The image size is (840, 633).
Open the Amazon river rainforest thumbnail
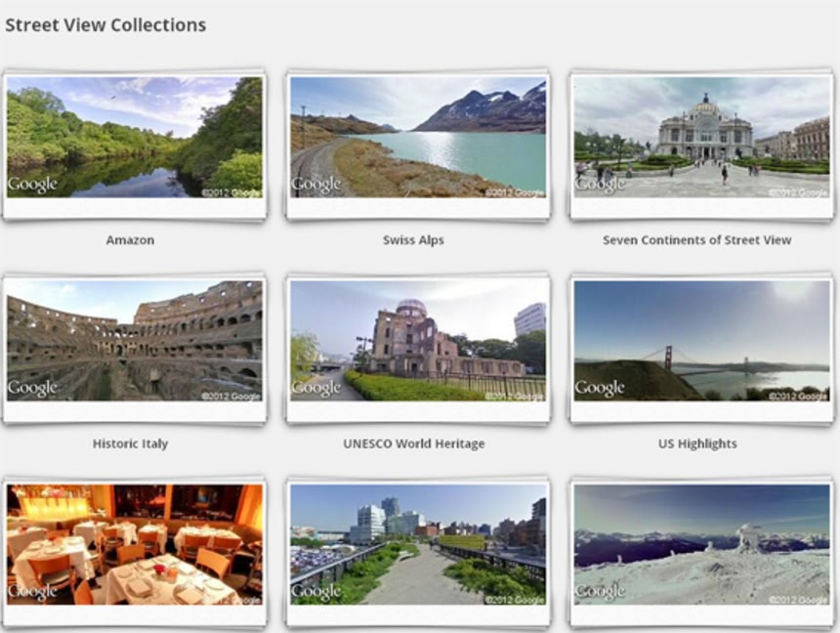[x=134, y=137]
